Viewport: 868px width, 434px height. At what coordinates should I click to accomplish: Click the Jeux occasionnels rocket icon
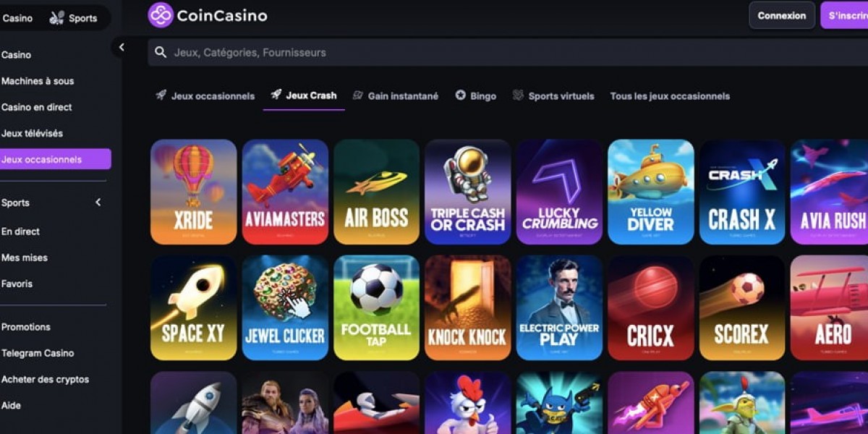click(161, 95)
